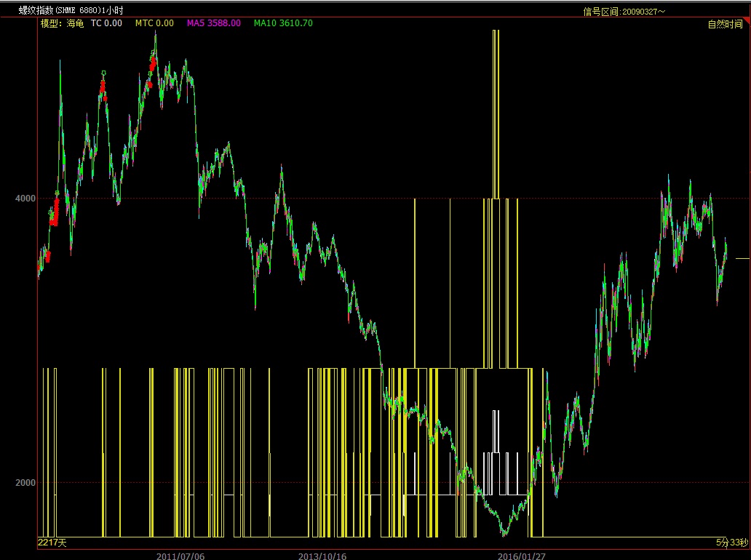The width and height of the screenshot is (751, 560).
Task: Click the 2000 price axis label
Action: point(25,482)
